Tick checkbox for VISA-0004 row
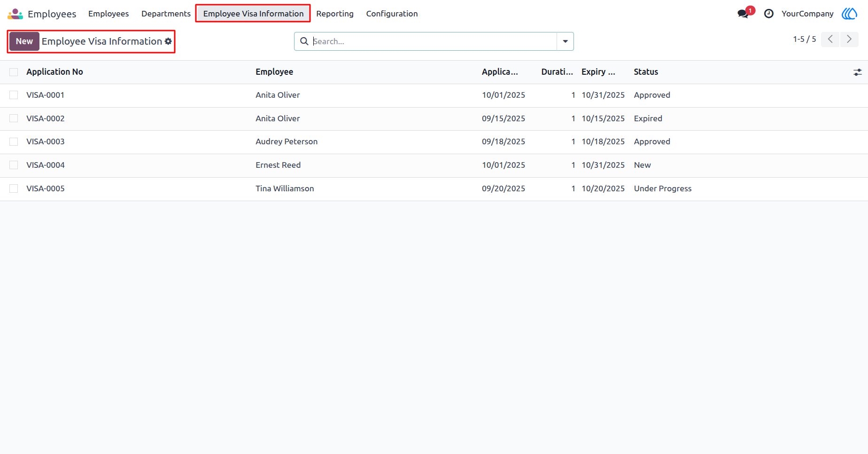This screenshot has height=454, width=868. point(14,165)
